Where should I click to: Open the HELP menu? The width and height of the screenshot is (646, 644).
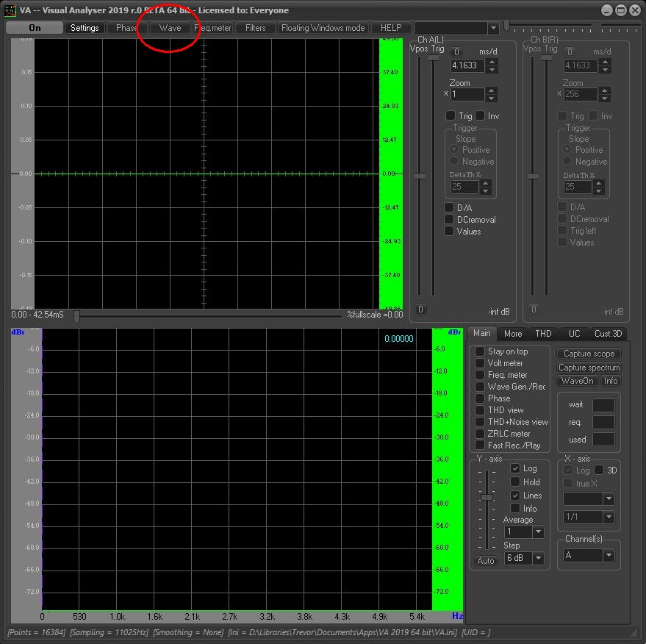pyautogui.click(x=390, y=28)
